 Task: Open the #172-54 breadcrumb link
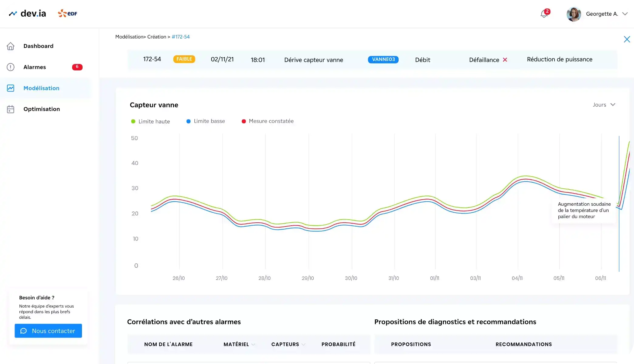point(181,37)
